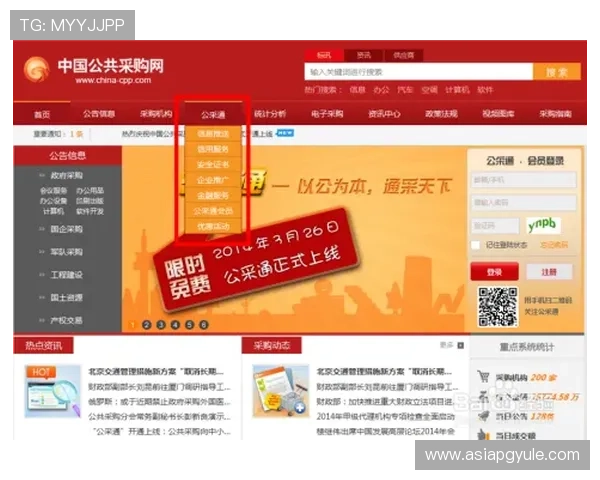This screenshot has height=480, width=600.
Task: Select carousel slide indicator 2
Action: tap(147, 325)
